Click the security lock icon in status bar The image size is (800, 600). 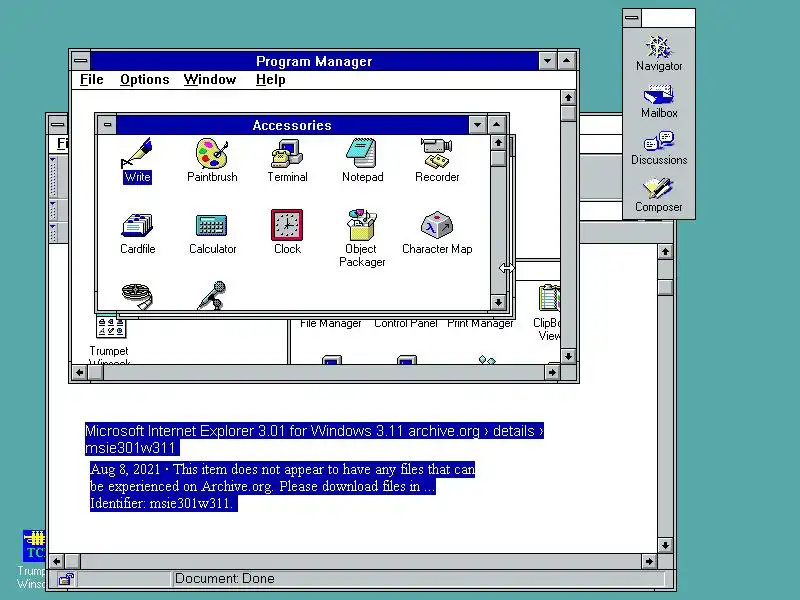click(x=66, y=579)
